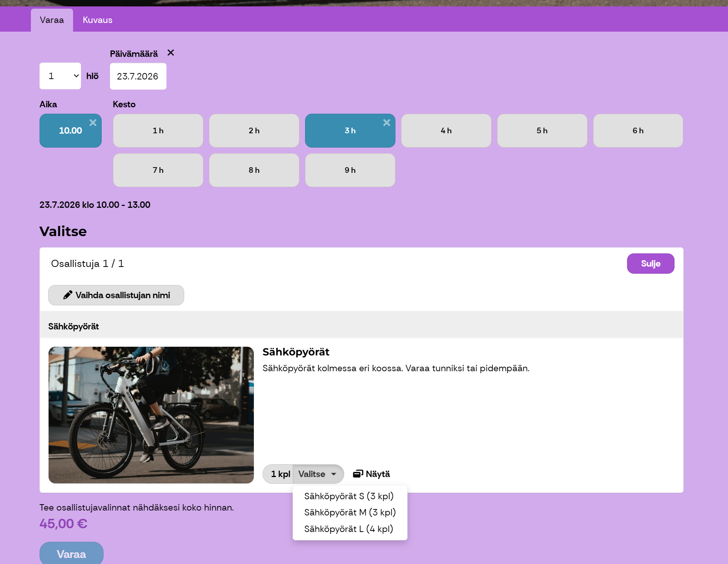Click the electric bike thumbnail image
Screen dimensions: 728x564
pyautogui.click(x=151, y=415)
